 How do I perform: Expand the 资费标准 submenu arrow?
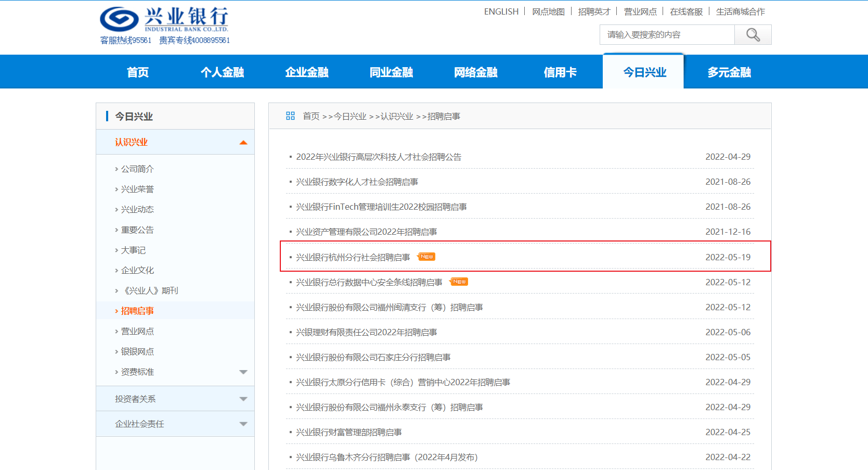(x=243, y=372)
